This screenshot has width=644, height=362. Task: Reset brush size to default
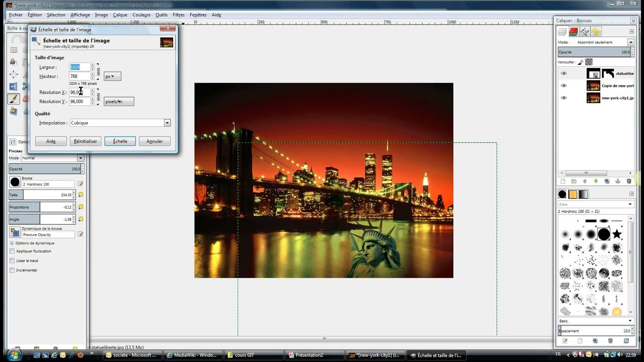[x=80, y=195]
